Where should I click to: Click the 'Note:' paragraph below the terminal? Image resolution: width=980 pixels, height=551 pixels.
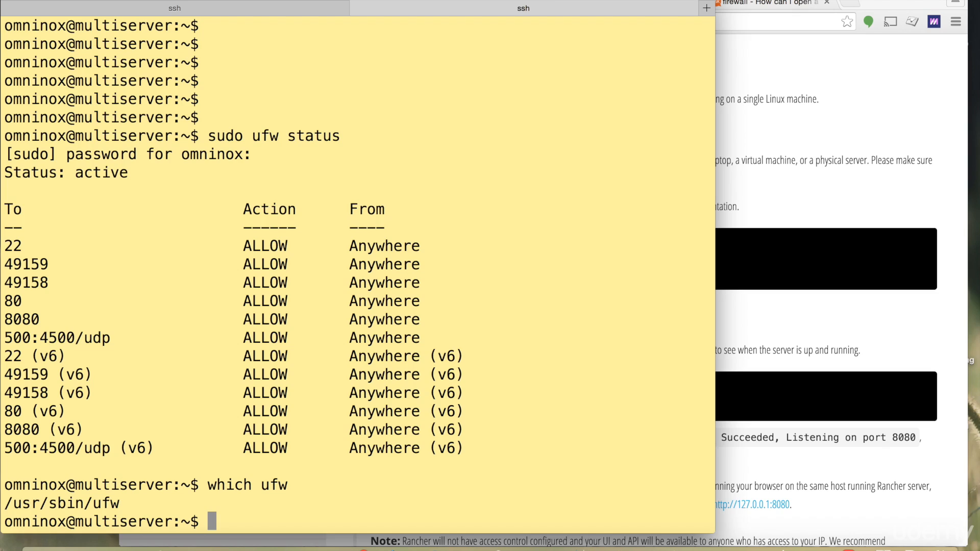click(628, 541)
